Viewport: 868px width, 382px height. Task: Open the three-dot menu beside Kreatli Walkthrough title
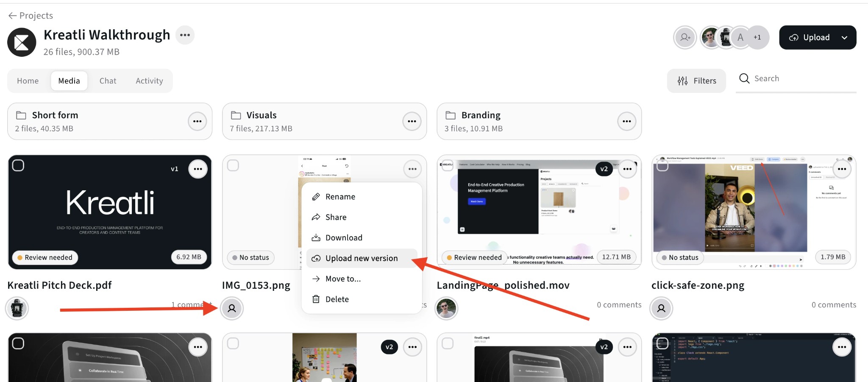(185, 35)
